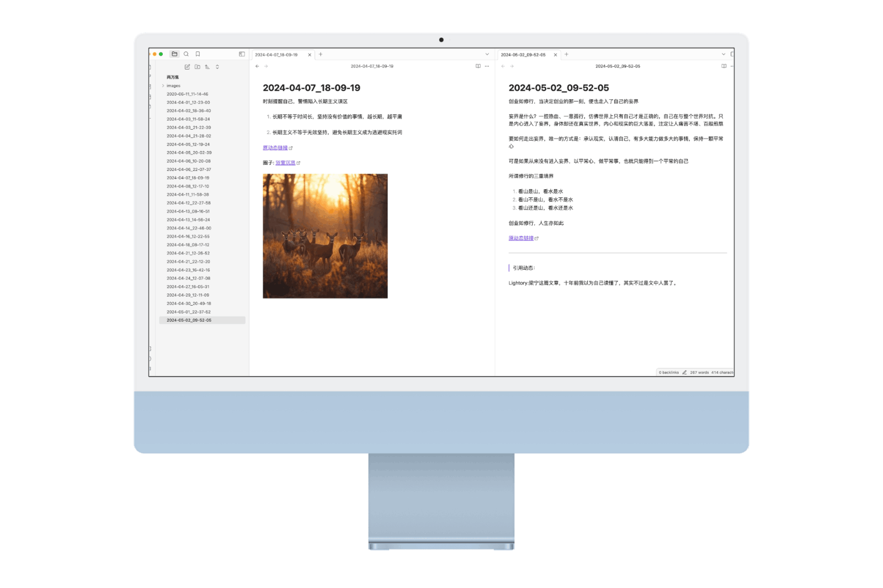Viewport: 883px width, 588px height.
Task: Switch reading view in right note pane
Action: [724, 66]
